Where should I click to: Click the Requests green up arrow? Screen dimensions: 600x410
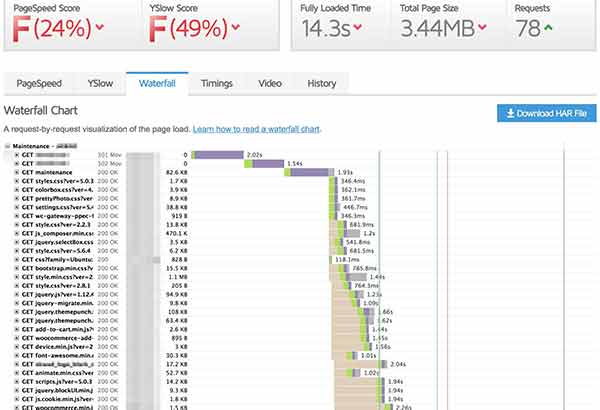548,27
